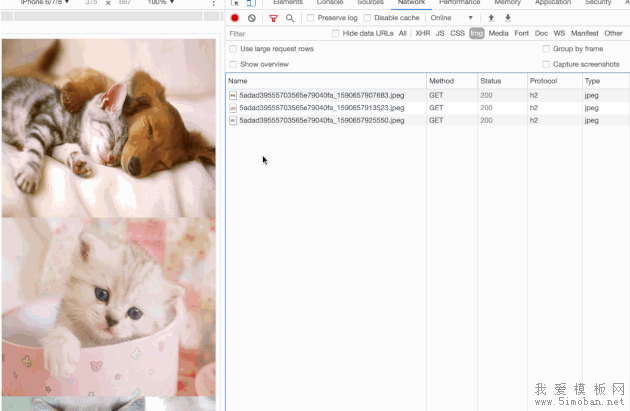The image size is (630, 411).
Task: Open the Online throttling dropdown
Action: [x=451, y=18]
